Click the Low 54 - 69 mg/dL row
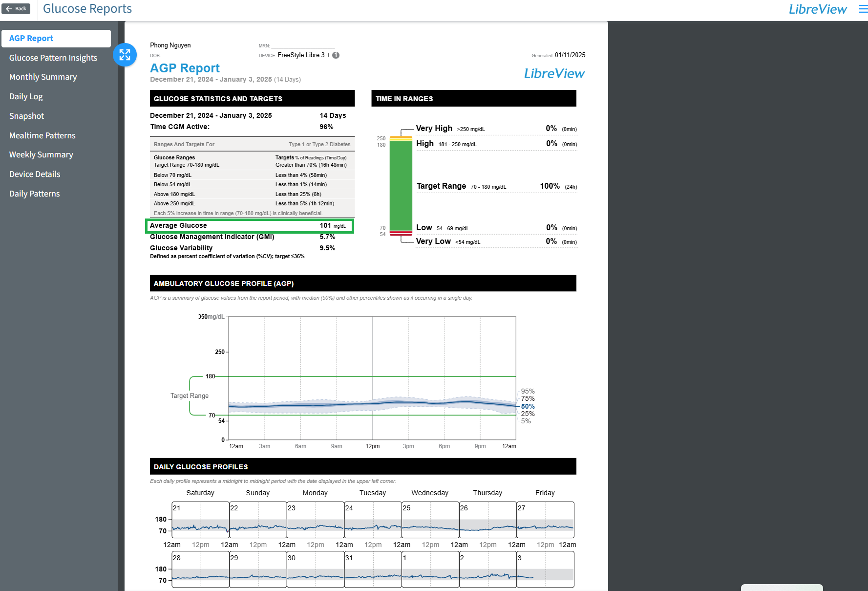This screenshot has width=868, height=591. coord(496,228)
